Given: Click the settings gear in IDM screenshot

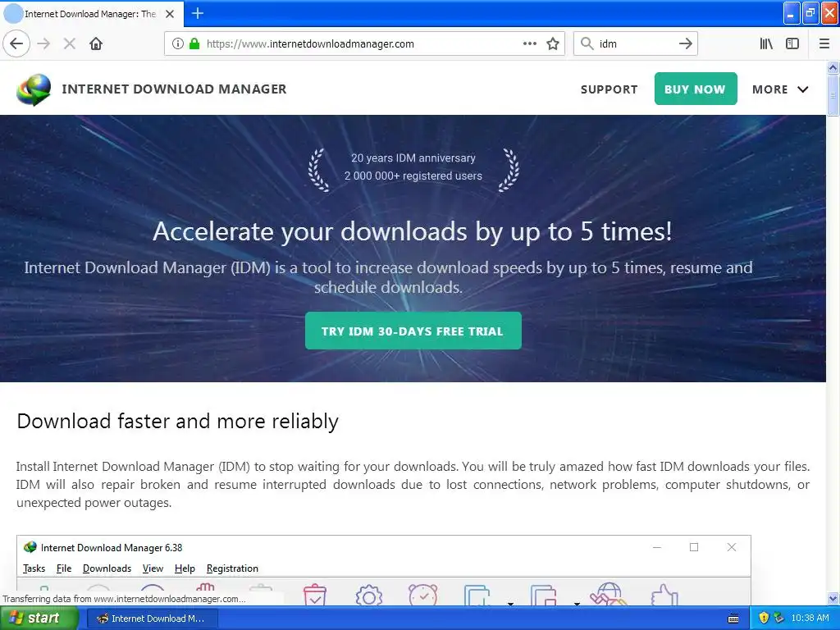Looking at the screenshot, I should click(x=368, y=596).
